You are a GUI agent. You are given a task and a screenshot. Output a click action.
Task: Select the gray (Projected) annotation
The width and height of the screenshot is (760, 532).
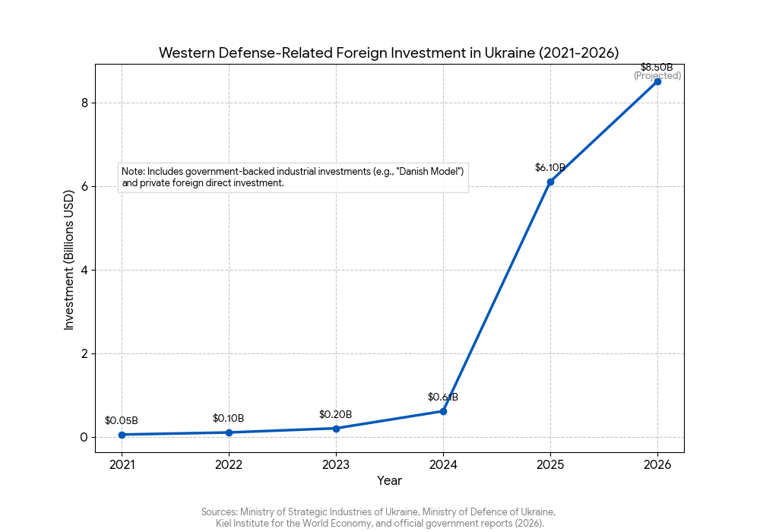pos(657,76)
